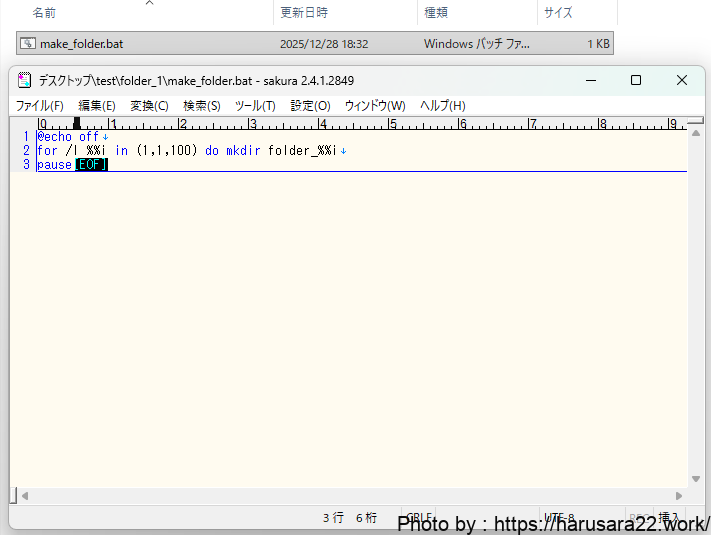711x535 pixels.
Task: Open the 編集(E) menu
Action: [97, 106]
